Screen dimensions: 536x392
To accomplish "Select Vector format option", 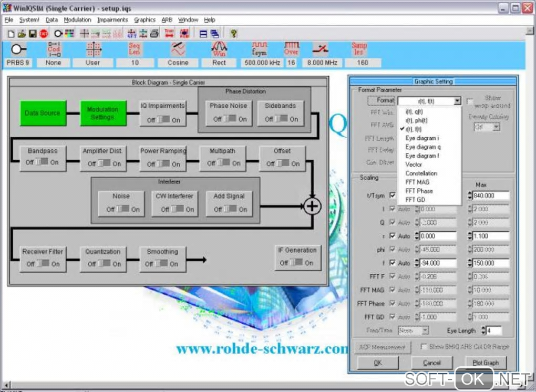I will click(x=413, y=164).
